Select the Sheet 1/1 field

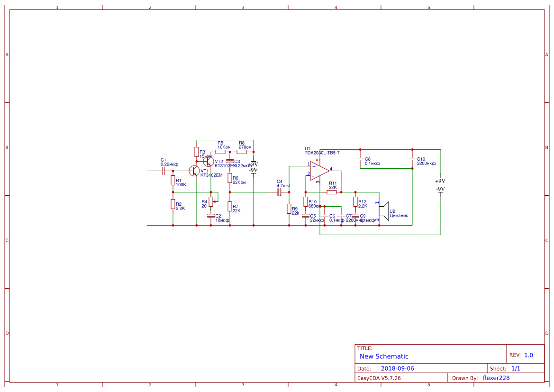tap(517, 368)
